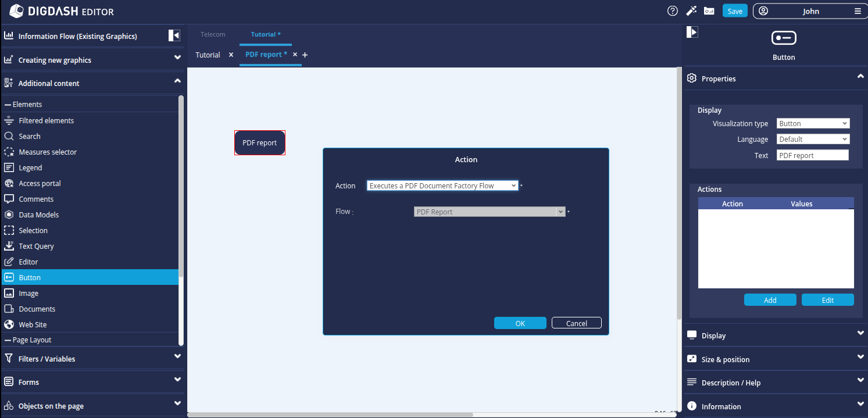
Task: Open the Action type dropdown in dialog
Action: [x=442, y=185]
